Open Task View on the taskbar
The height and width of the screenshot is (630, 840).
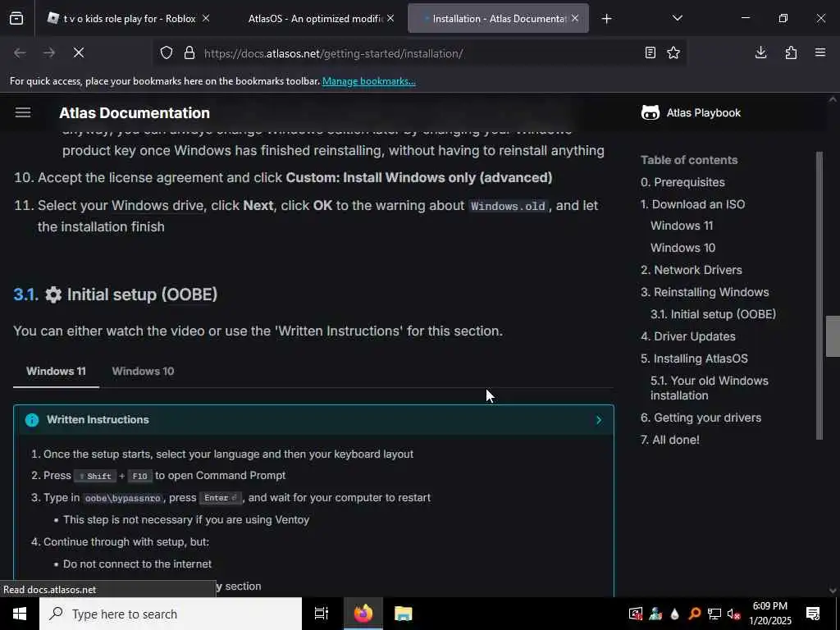point(322,614)
